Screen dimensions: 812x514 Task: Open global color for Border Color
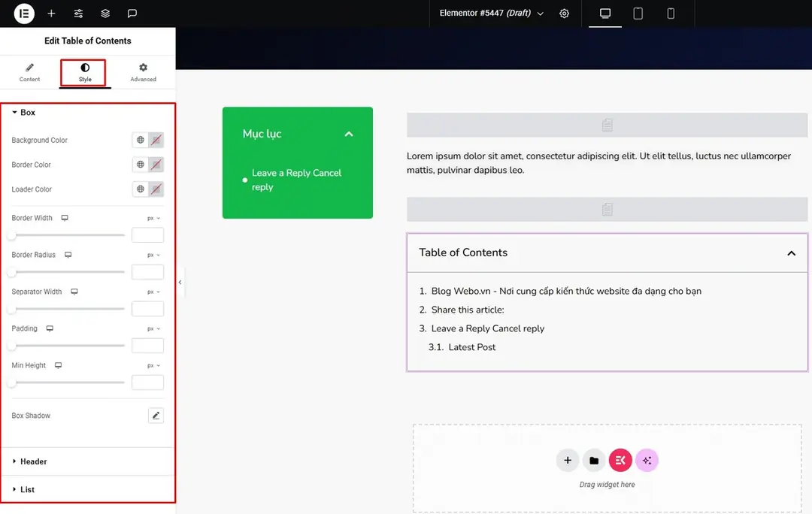click(x=141, y=165)
